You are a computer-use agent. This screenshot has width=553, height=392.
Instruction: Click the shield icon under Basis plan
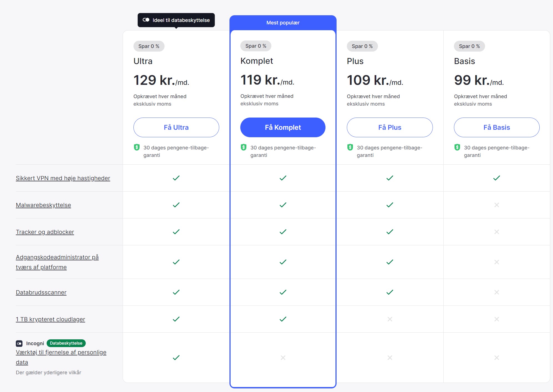(x=457, y=147)
